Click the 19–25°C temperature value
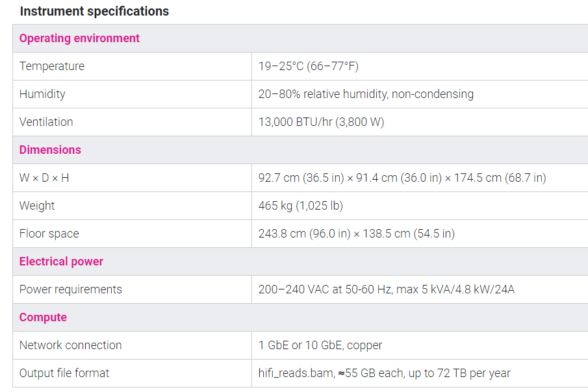 coord(309,66)
